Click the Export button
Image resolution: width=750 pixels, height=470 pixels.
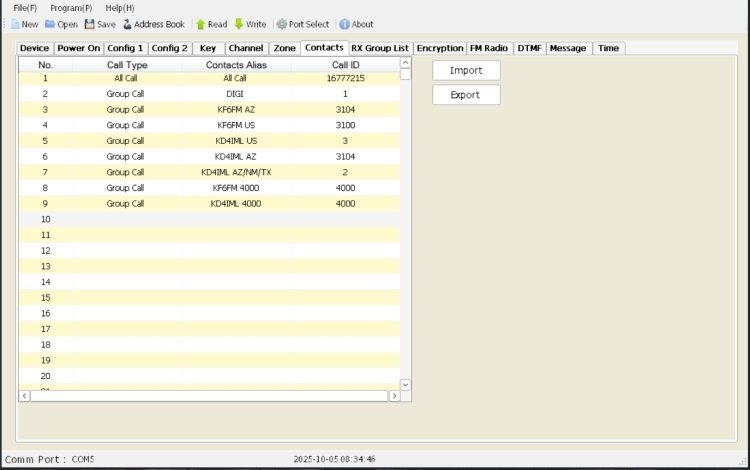coord(466,95)
